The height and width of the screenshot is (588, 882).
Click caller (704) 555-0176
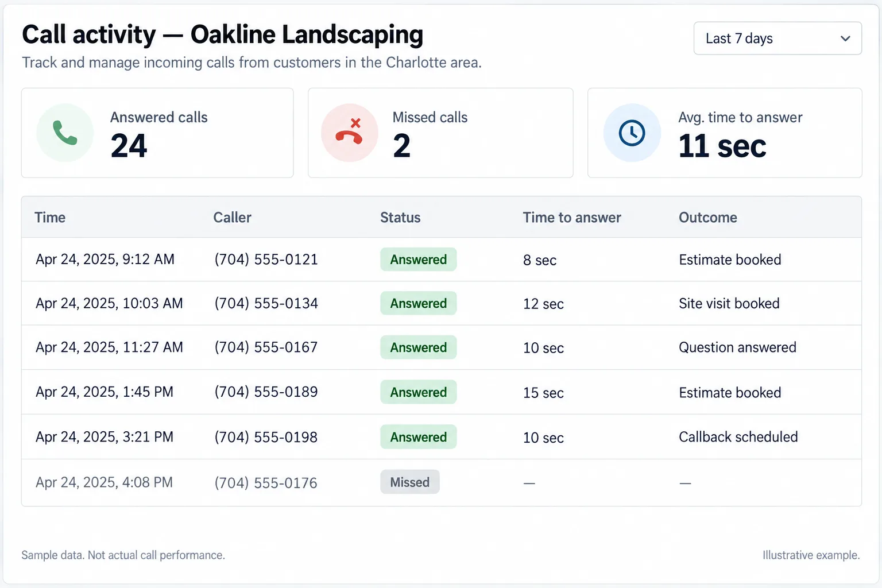pyautogui.click(x=266, y=483)
